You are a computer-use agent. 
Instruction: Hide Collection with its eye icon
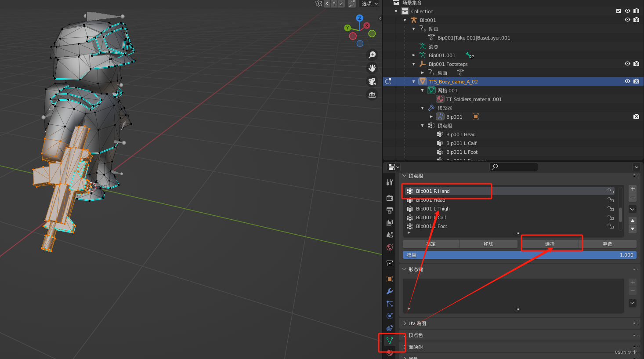click(x=627, y=11)
